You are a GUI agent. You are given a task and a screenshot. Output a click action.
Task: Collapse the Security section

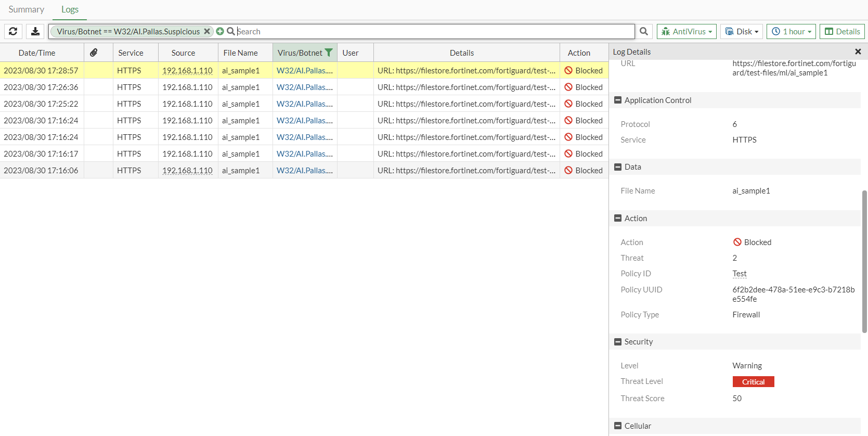pyautogui.click(x=618, y=342)
